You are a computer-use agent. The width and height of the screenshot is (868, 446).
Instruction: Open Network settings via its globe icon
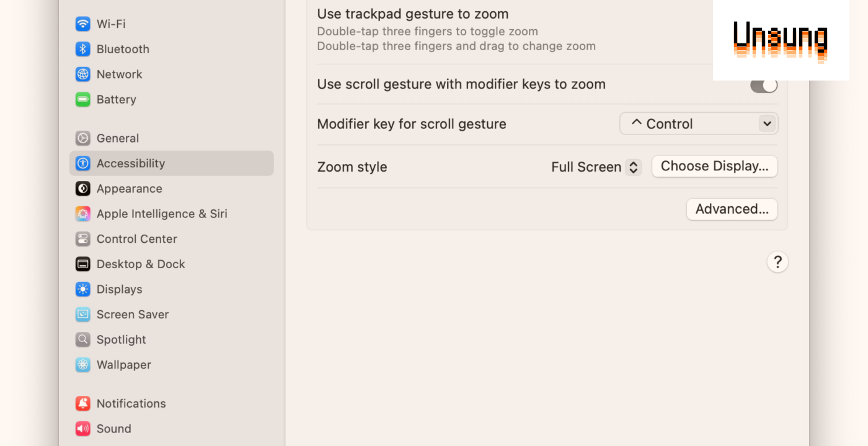coord(82,74)
